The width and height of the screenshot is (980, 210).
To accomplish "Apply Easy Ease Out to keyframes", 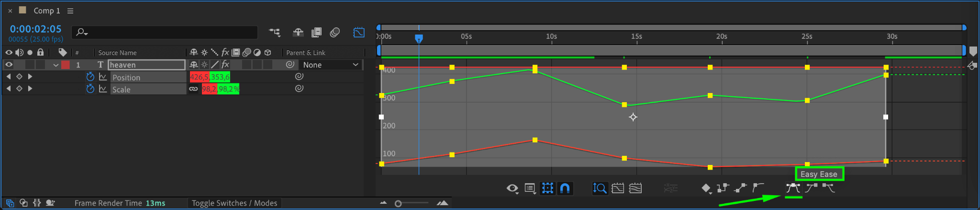I will [828, 188].
